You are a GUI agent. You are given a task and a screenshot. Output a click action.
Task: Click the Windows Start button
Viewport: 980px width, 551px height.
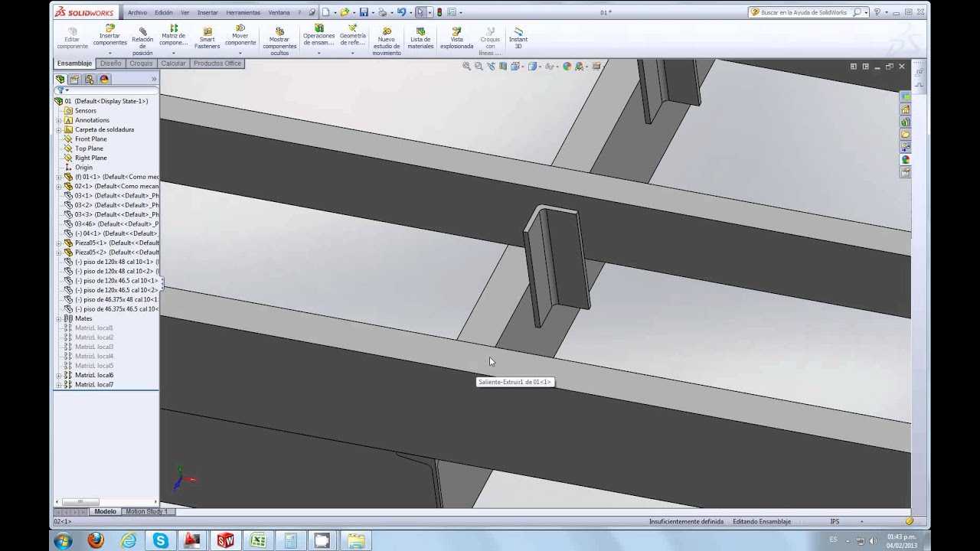tap(63, 540)
